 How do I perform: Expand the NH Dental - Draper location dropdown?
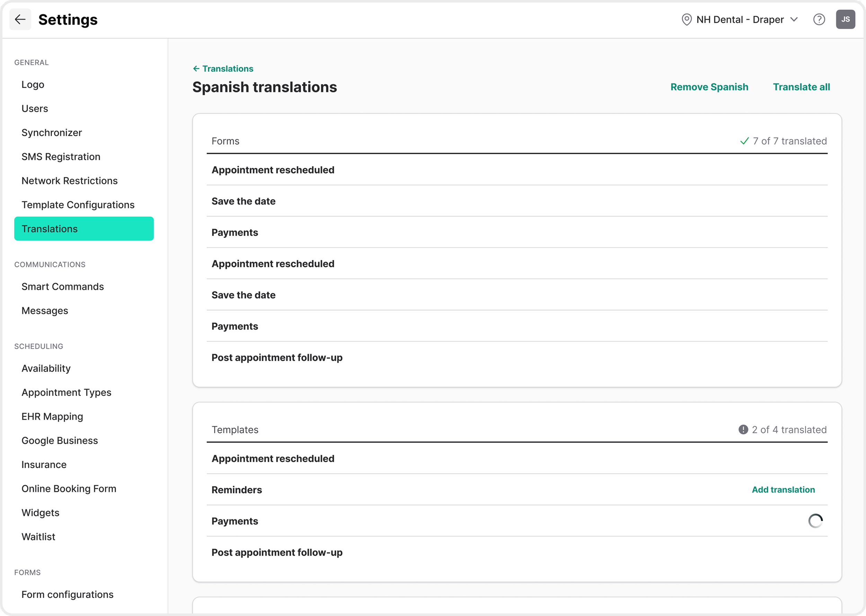tap(740, 19)
